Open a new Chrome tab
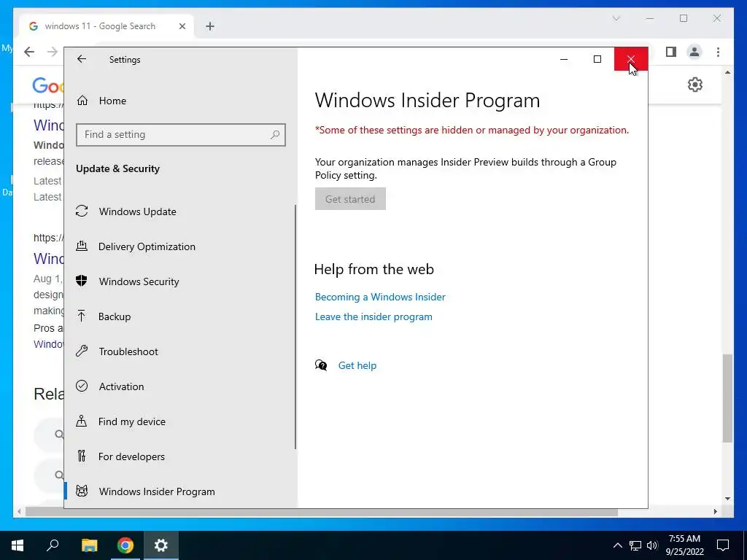 pos(210,26)
